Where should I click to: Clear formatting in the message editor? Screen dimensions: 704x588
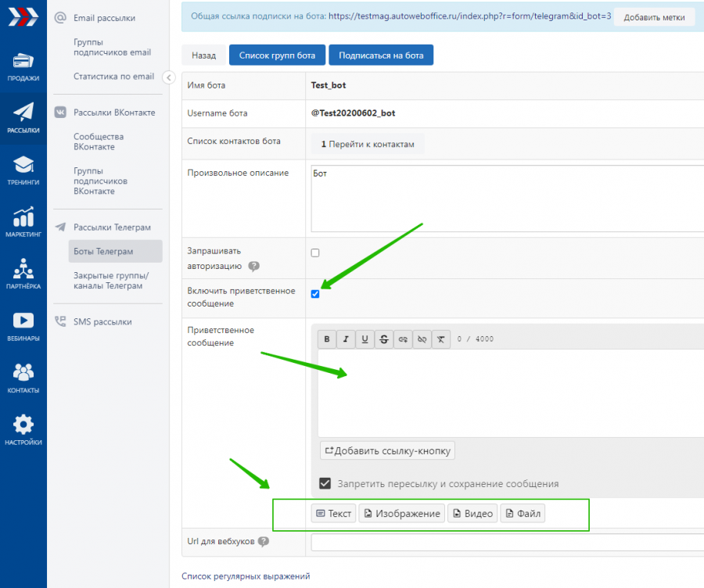tap(441, 339)
